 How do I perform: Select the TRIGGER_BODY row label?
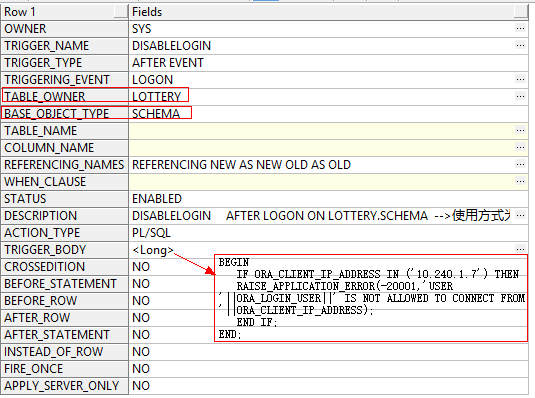coord(64,250)
